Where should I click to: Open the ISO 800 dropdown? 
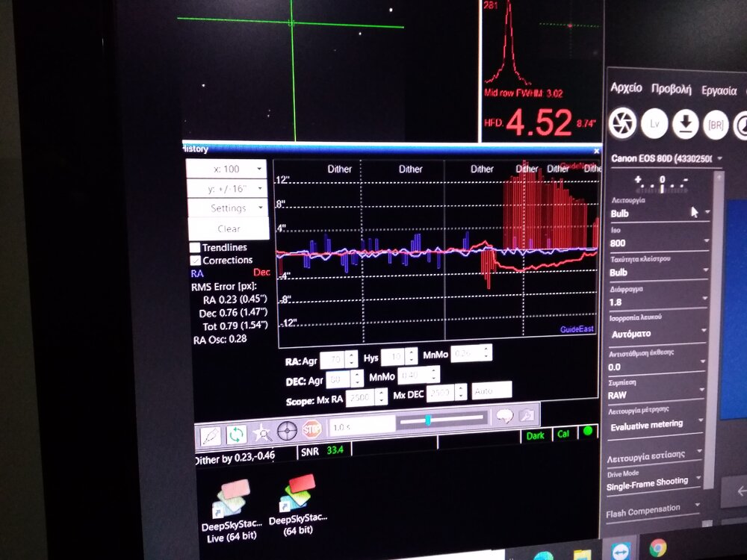pyautogui.click(x=659, y=243)
